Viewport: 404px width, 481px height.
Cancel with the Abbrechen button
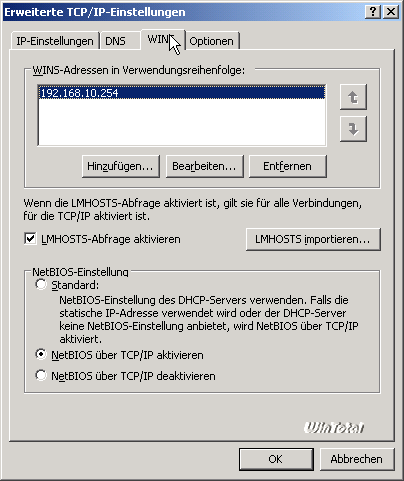click(x=357, y=459)
